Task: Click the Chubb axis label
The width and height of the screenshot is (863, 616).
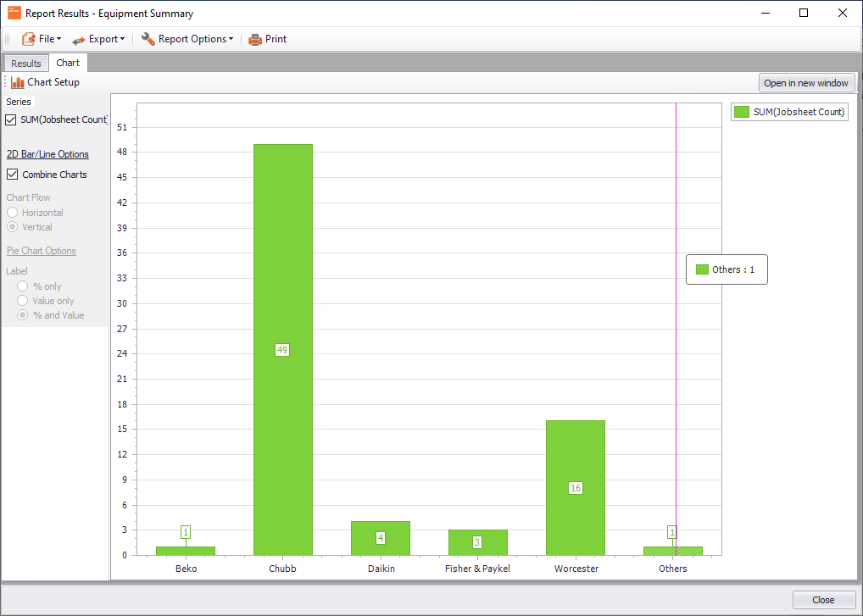Action: (x=283, y=569)
